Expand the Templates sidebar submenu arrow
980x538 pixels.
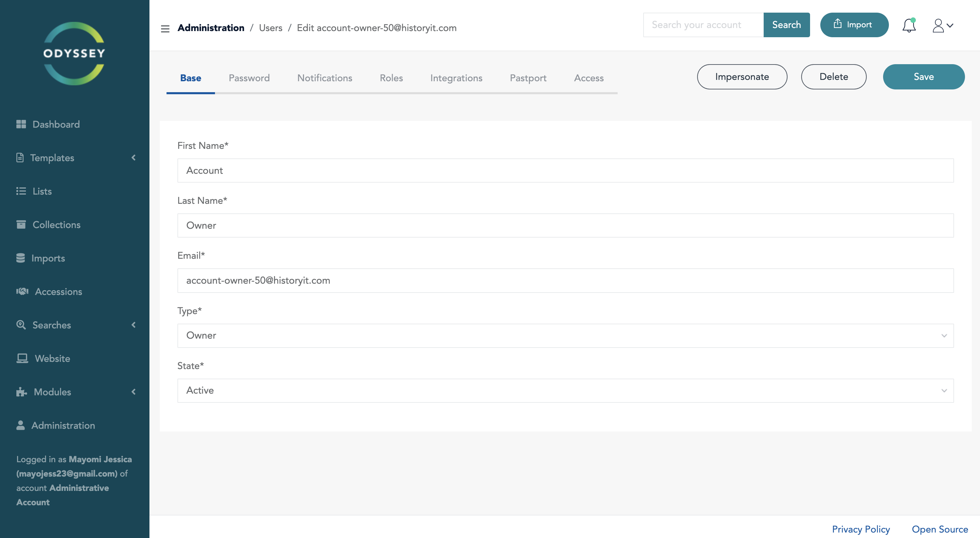click(133, 157)
